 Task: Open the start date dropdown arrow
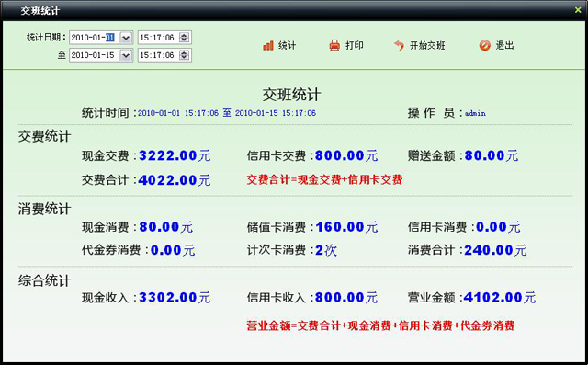click(126, 38)
